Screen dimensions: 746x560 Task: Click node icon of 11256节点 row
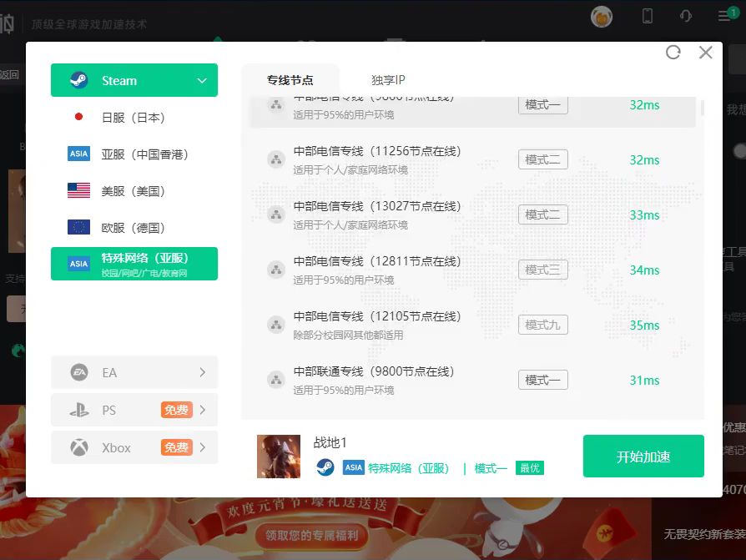click(x=276, y=159)
